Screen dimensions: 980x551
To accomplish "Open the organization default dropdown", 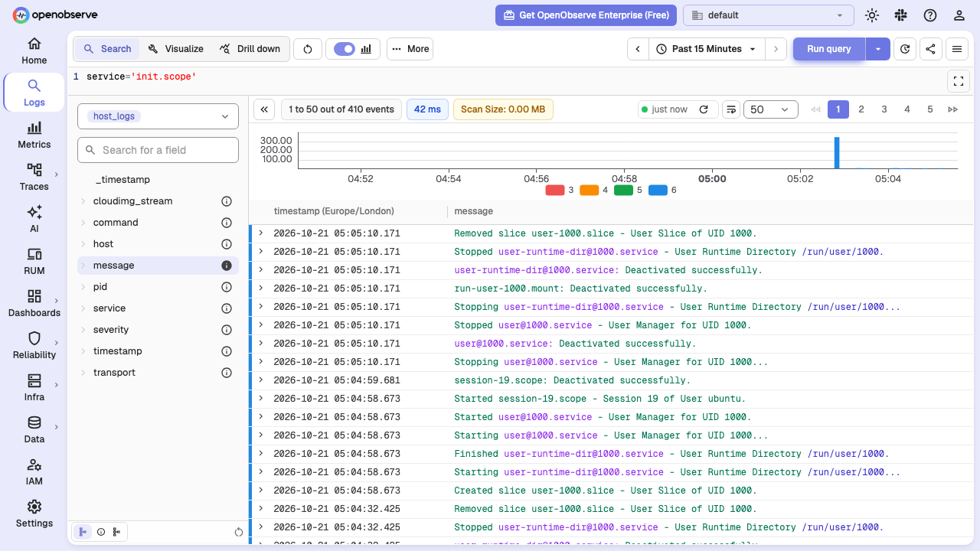I will pos(769,15).
